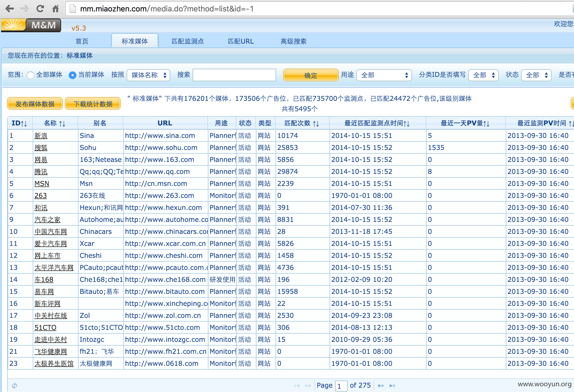Image resolution: width=574 pixels, height=392 pixels.
Task: Open the 新浪 media link
Action: (x=41, y=136)
